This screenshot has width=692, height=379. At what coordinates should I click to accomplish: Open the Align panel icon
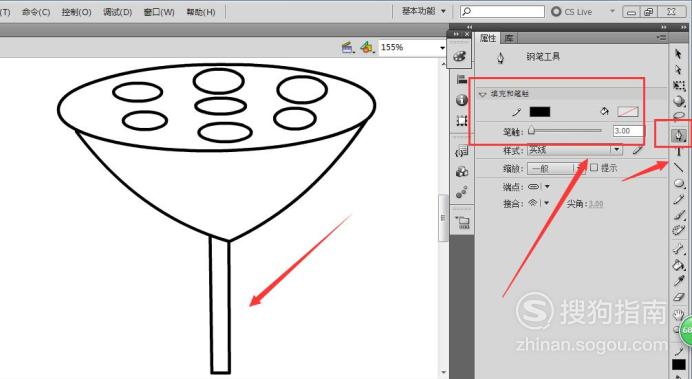click(462, 79)
